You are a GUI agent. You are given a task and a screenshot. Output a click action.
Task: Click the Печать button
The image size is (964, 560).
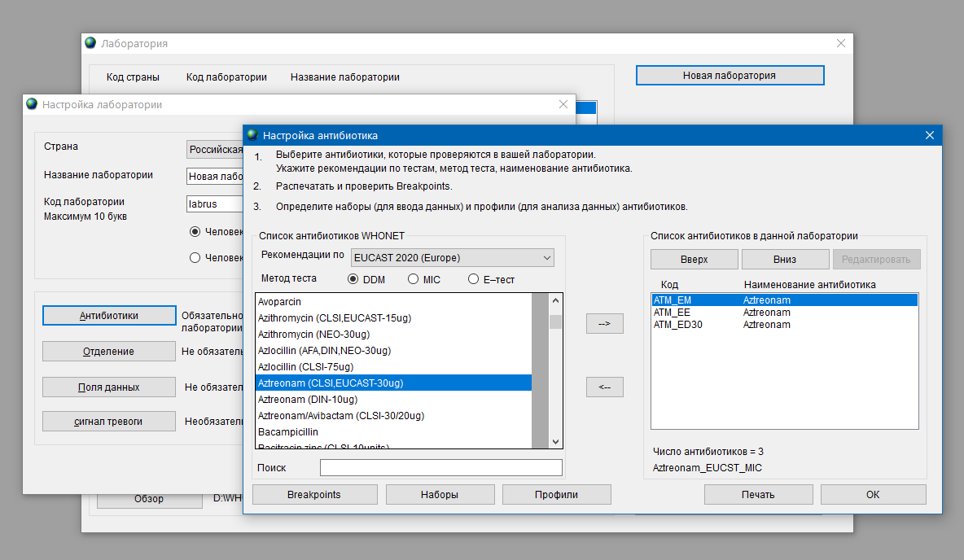click(758, 495)
